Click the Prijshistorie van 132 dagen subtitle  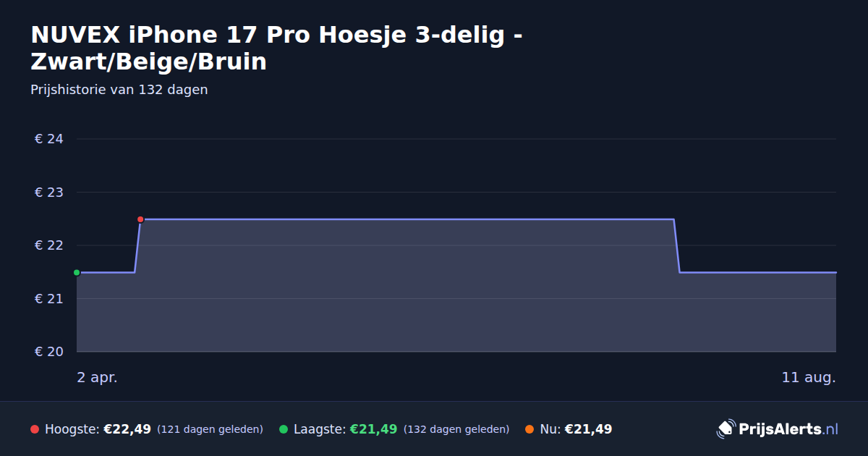click(x=119, y=90)
